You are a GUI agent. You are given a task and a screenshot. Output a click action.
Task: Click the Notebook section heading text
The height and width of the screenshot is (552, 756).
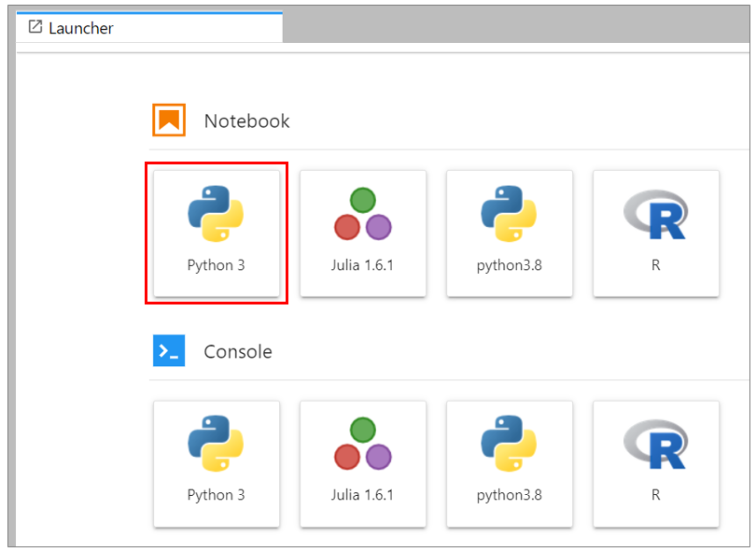246,121
